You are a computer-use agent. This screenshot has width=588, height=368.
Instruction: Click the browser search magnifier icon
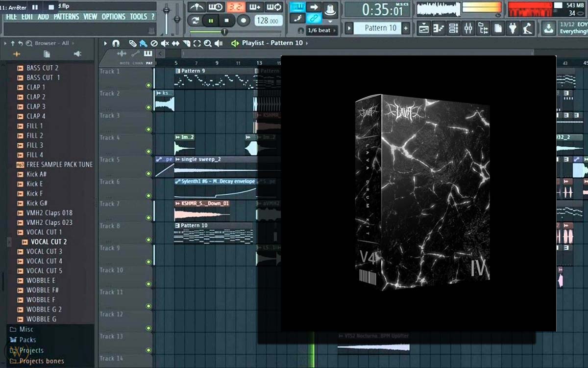[x=29, y=43]
